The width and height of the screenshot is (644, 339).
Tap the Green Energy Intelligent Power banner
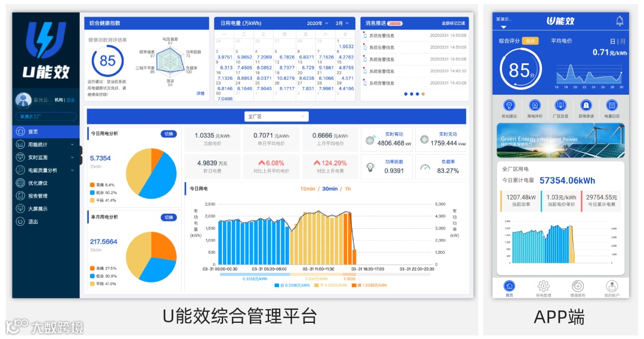(x=560, y=141)
